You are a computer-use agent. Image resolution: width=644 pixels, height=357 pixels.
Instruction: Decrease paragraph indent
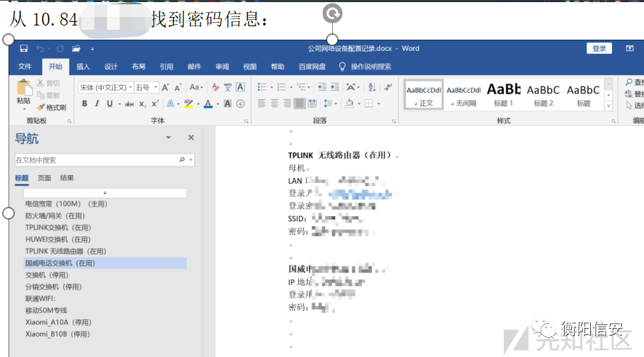pyautogui.click(x=322, y=87)
